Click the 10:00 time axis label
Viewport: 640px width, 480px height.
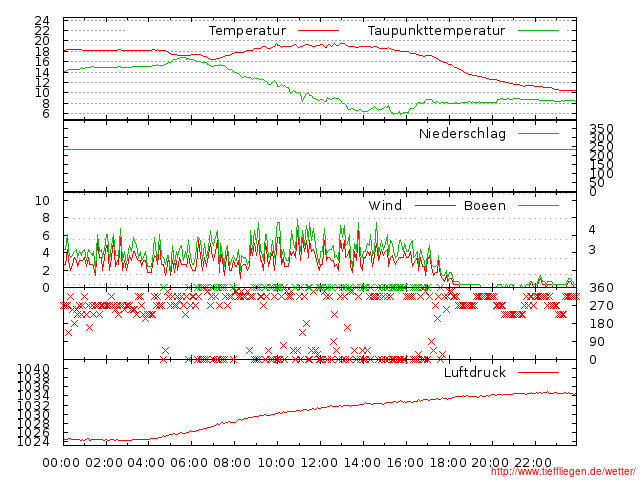[277, 463]
